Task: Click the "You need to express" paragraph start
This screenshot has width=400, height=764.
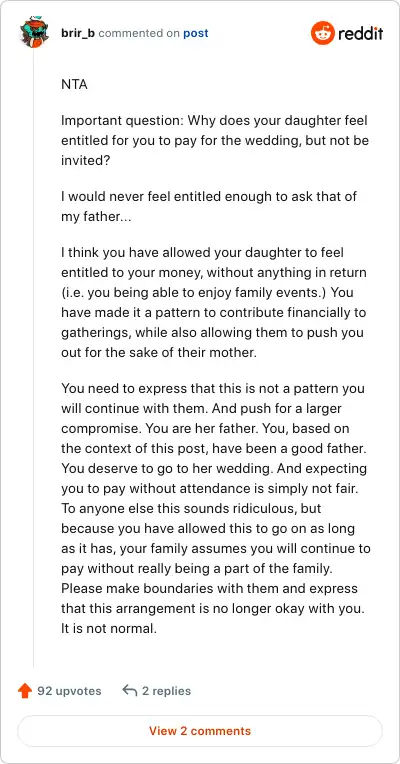Action: click(213, 389)
